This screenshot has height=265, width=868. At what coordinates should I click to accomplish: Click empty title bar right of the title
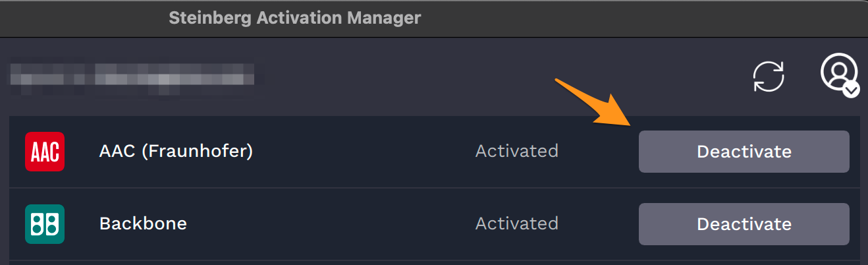626,18
